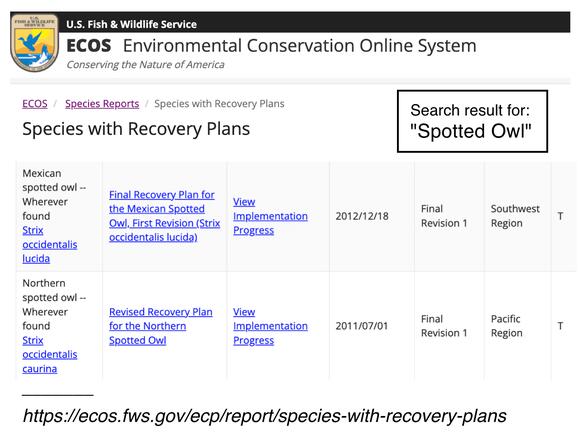View Implementation Progress for Northern spotted owl

point(270,326)
